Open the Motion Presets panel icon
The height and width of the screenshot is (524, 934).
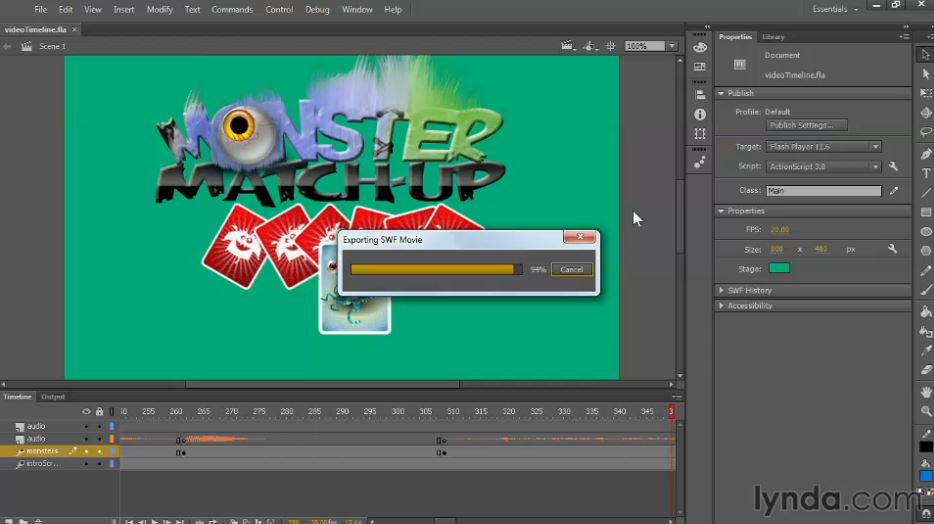point(700,162)
